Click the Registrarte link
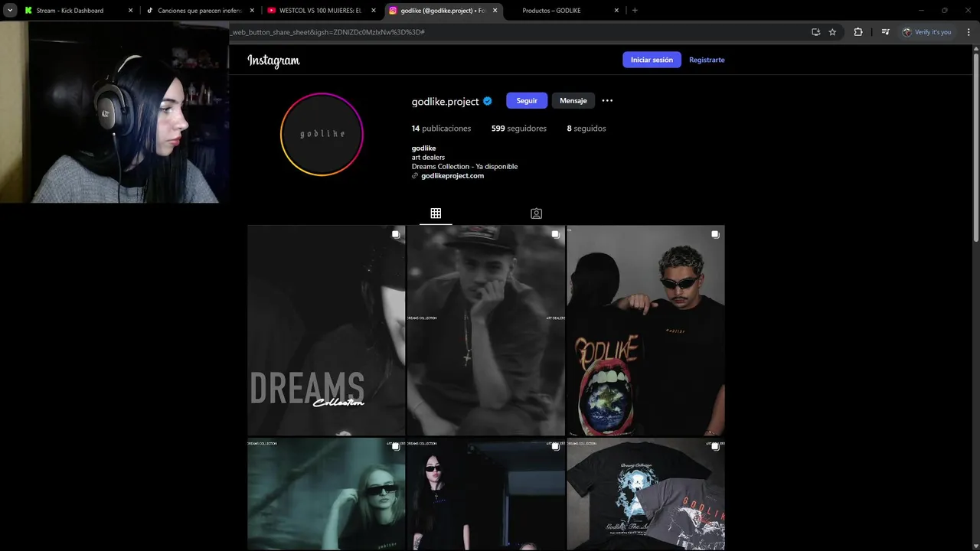The width and height of the screenshot is (980, 551). click(707, 60)
